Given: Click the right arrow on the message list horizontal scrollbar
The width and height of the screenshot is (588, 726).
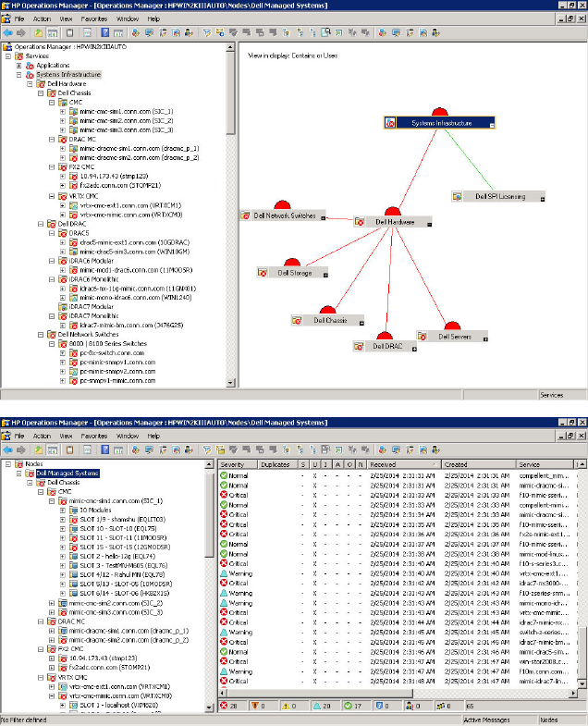Looking at the screenshot, I should click(573, 693).
